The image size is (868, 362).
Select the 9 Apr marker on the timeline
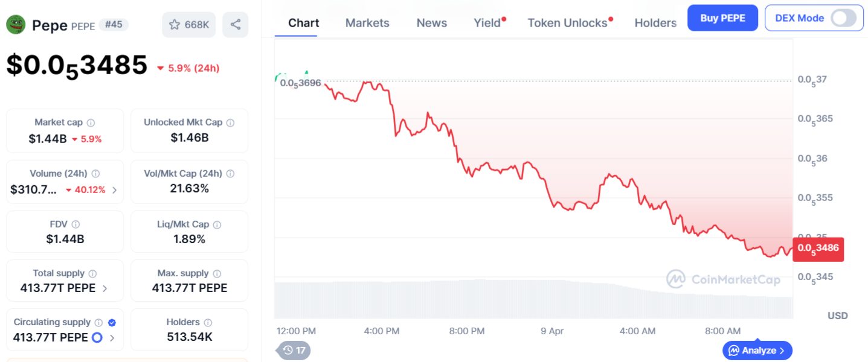(551, 331)
